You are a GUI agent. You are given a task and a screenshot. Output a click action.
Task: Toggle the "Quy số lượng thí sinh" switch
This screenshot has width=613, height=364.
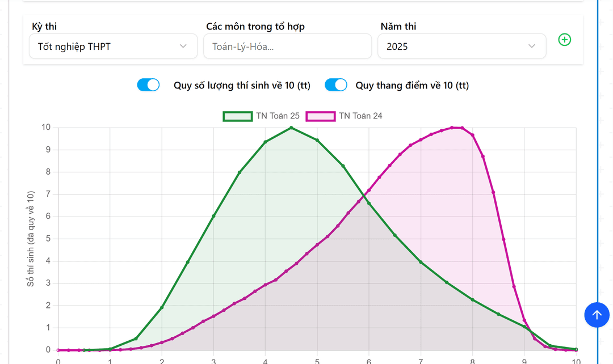tap(149, 85)
